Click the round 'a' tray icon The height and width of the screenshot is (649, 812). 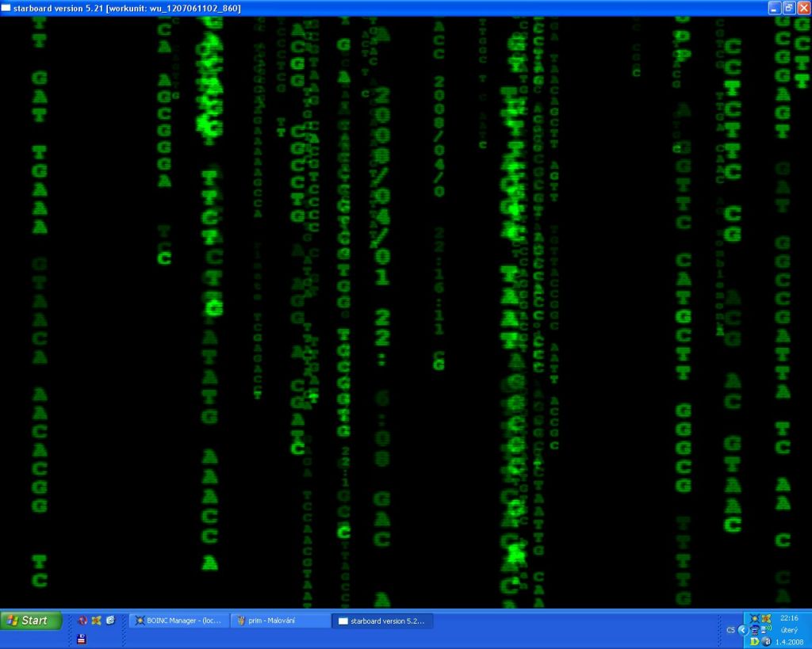pyautogui.click(x=766, y=642)
